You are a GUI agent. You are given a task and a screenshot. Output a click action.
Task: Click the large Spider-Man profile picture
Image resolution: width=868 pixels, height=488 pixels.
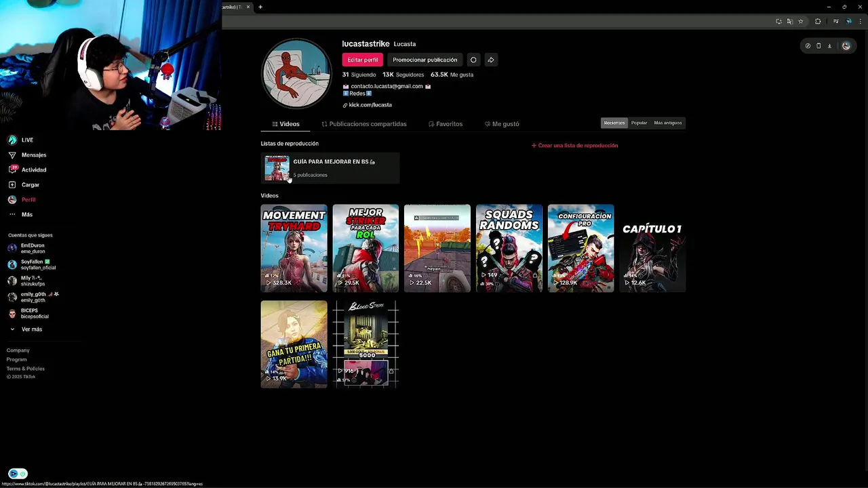tap(296, 73)
